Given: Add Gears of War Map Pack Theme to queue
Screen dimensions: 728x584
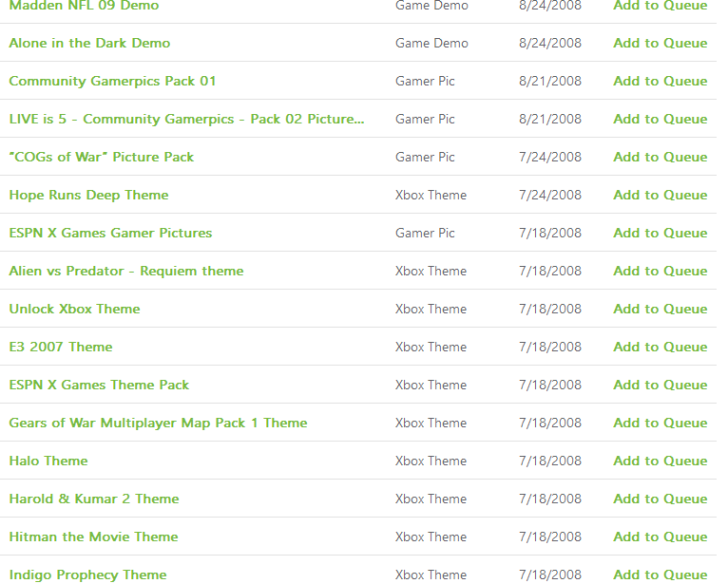Looking at the screenshot, I should [x=661, y=424].
